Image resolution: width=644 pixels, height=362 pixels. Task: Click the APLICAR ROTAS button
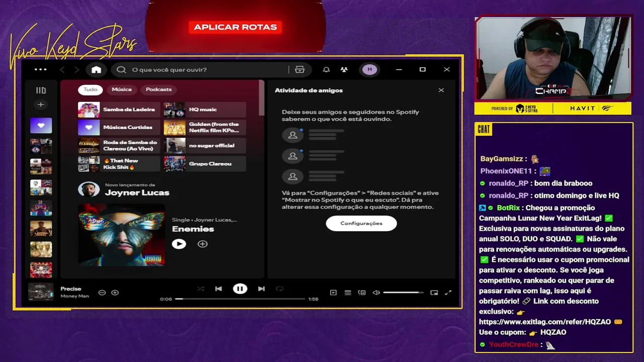[235, 27]
